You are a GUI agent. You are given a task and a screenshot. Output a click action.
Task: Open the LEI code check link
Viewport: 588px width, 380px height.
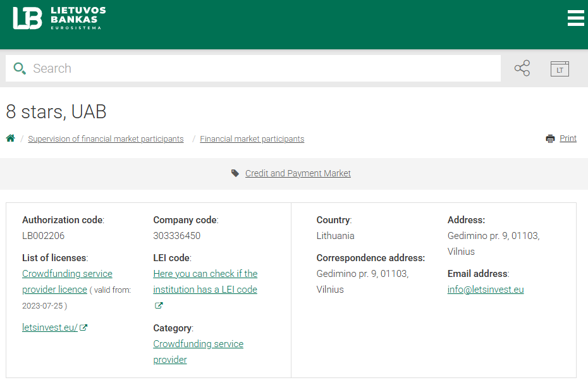[x=205, y=281]
